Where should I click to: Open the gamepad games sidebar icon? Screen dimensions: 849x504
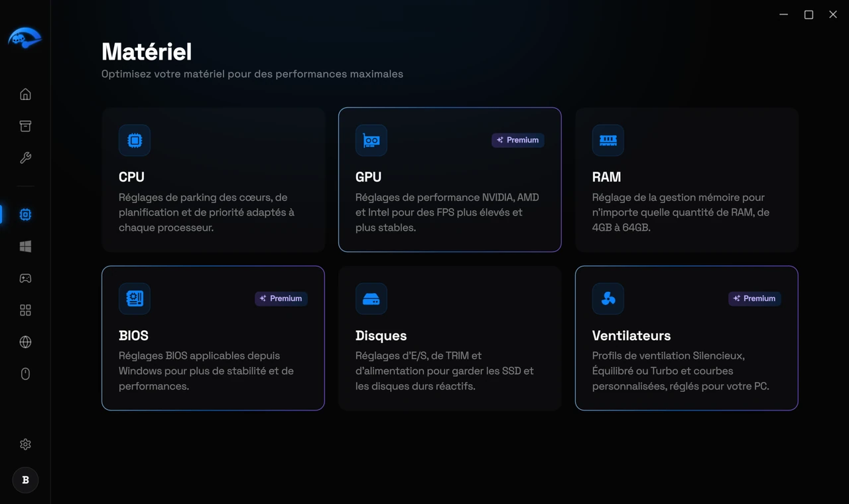pos(25,279)
